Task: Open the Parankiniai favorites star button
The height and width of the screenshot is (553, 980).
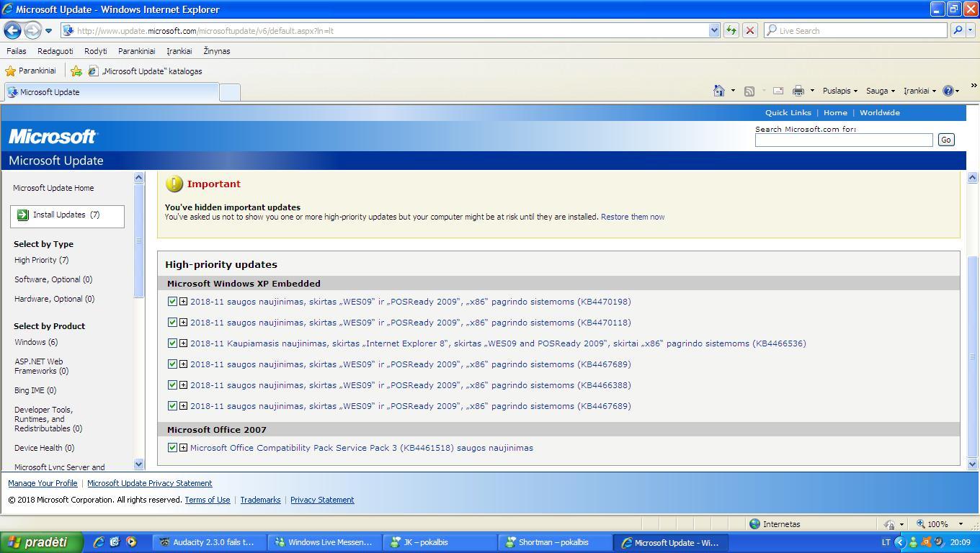Action: pos(30,71)
